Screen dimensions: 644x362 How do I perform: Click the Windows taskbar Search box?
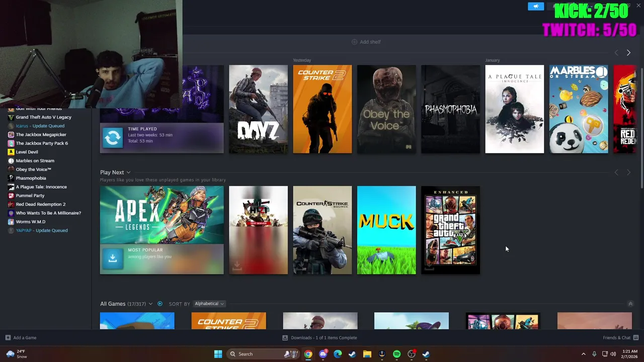point(262,354)
